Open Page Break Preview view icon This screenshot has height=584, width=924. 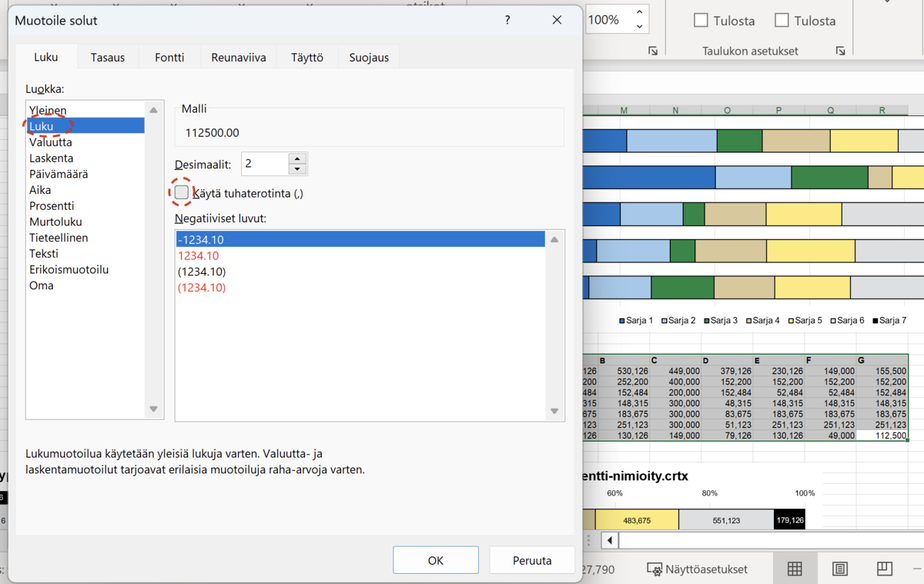[885, 569]
